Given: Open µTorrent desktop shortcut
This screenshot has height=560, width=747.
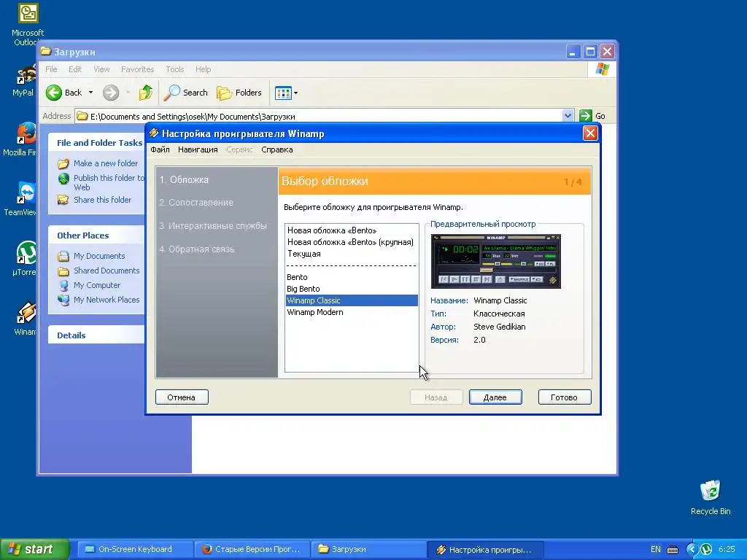Looking at the screenshot, I should coord(25,259).
